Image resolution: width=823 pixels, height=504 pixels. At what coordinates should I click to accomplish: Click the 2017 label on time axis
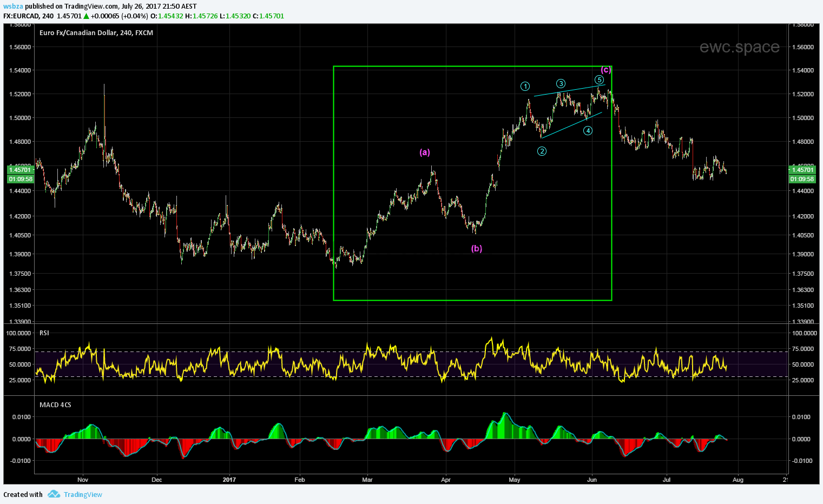pos(229,480)
